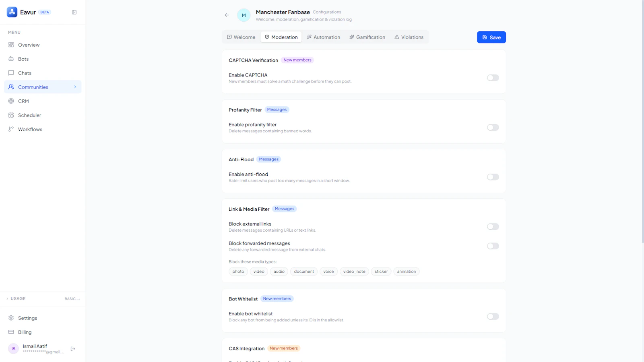Click the Ismail Aatif account name

click(35, 346)
